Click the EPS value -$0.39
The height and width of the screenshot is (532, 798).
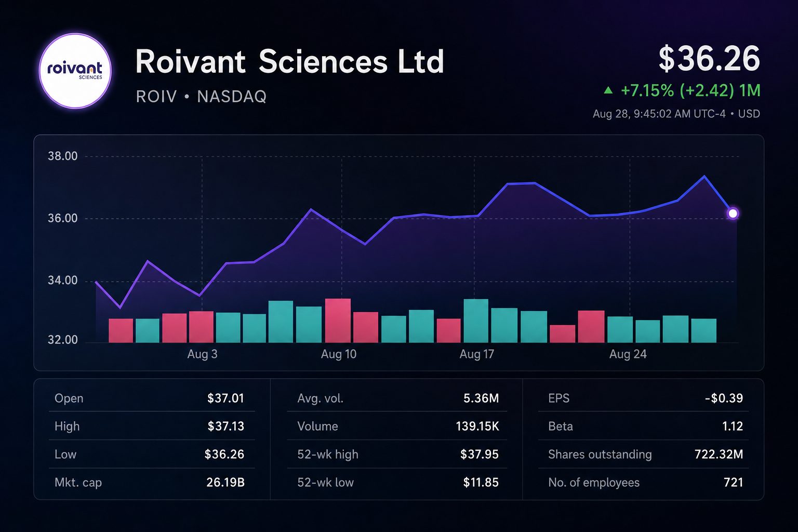tap(724, 398)
